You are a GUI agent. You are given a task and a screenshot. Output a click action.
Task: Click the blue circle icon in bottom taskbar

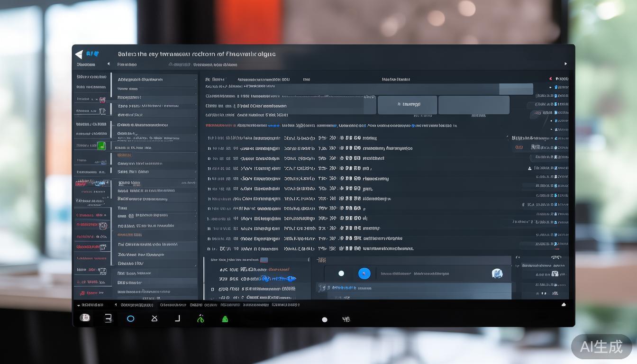pyautogui.click(x=130, y=318)
